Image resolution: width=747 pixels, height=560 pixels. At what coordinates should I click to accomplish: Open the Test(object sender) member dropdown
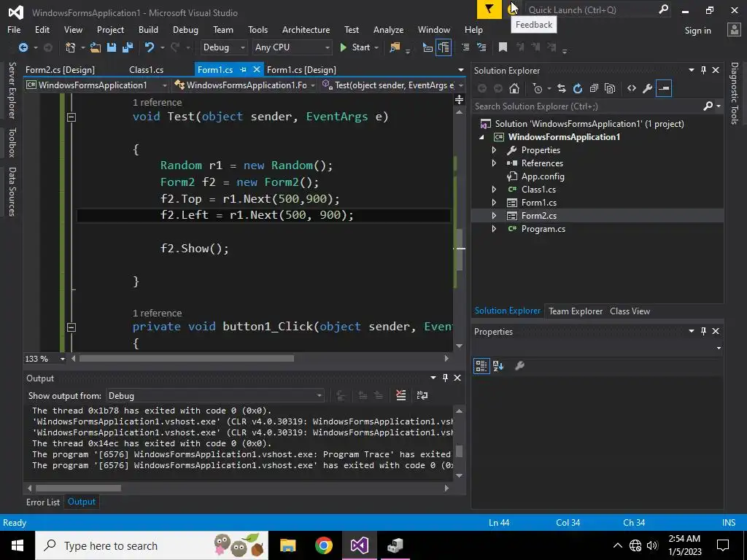coord(392,85)
